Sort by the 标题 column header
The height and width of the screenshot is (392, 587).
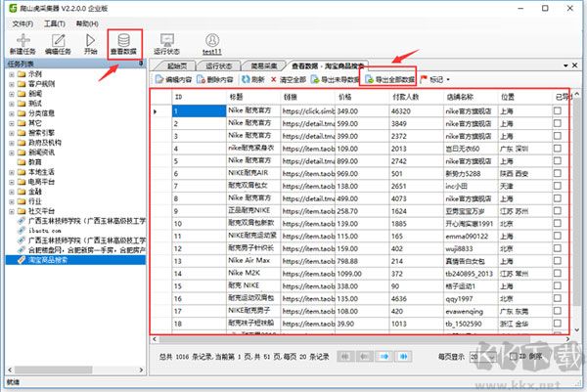click(253, 97)
